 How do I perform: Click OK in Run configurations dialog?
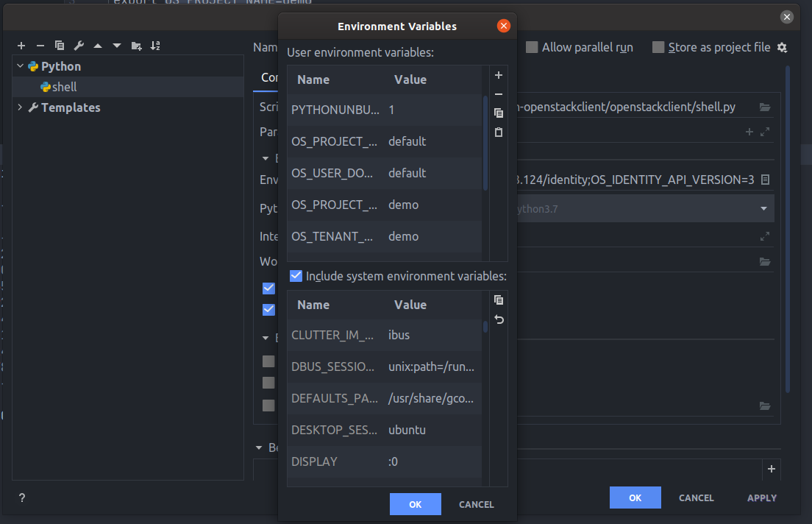coord(635,498)
